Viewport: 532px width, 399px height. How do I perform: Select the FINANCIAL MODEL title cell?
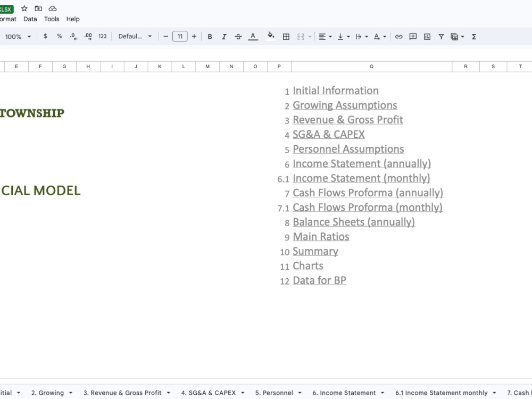[x=40, y=190]
